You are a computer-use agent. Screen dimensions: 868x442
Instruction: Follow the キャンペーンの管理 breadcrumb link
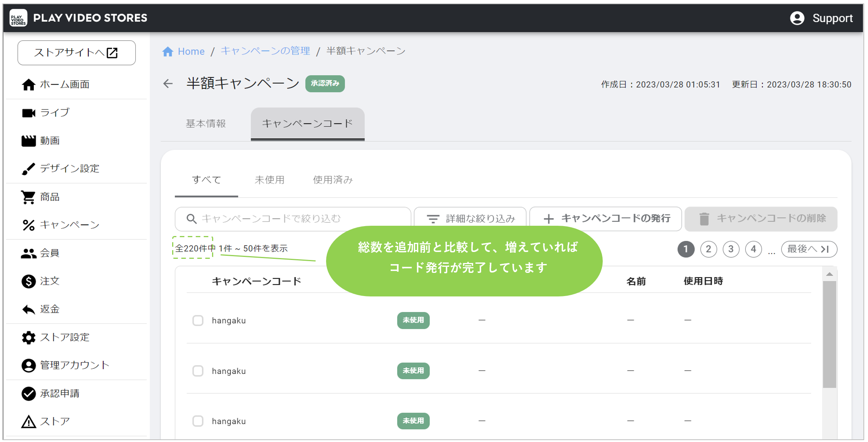click(265, 51)
